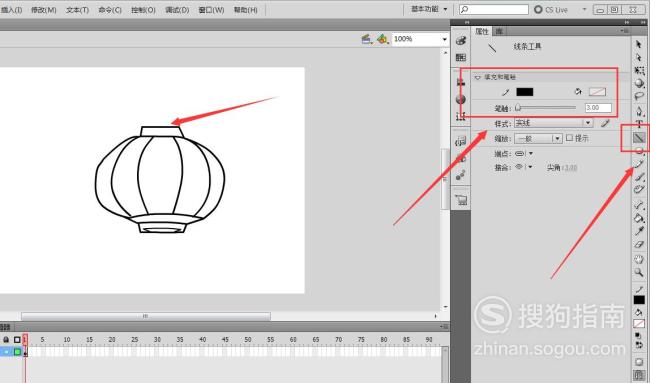This screenshot has width=650, height=383.
Task: Toggle outline view for all layers
Action: 17,339
